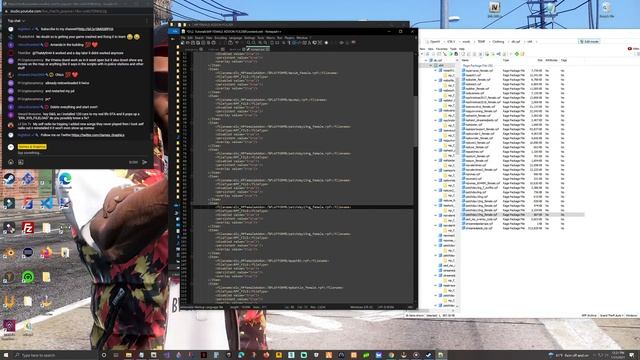Open the Help menu in OpenIV
This screenshot has height=360, width=640.
click(x=462, y=49)
